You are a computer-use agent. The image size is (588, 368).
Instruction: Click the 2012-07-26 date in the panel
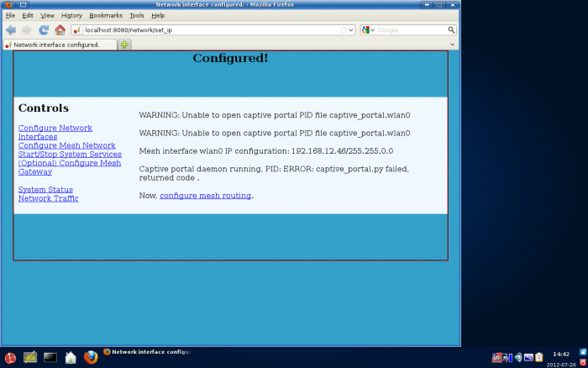[561, 365]
